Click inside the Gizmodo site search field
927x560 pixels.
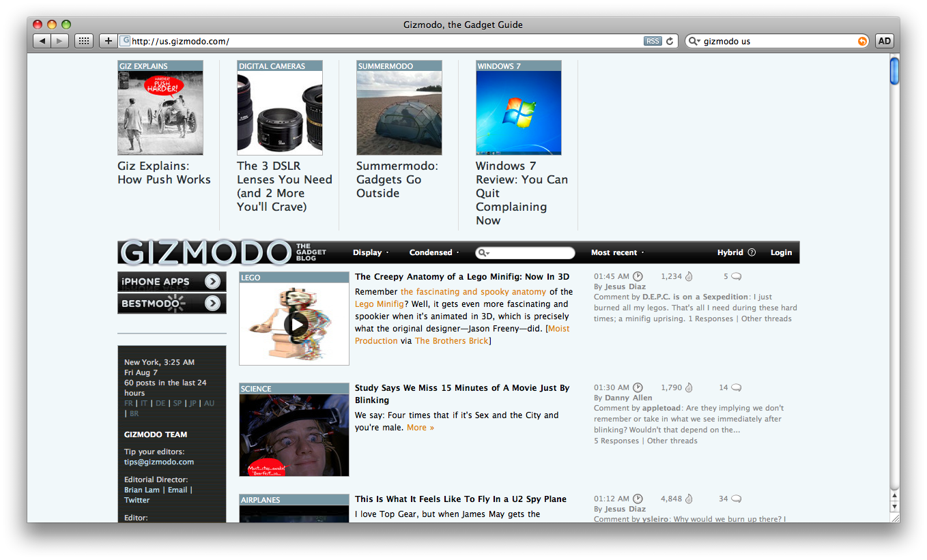pyautogui.click(x=525, y=253)
